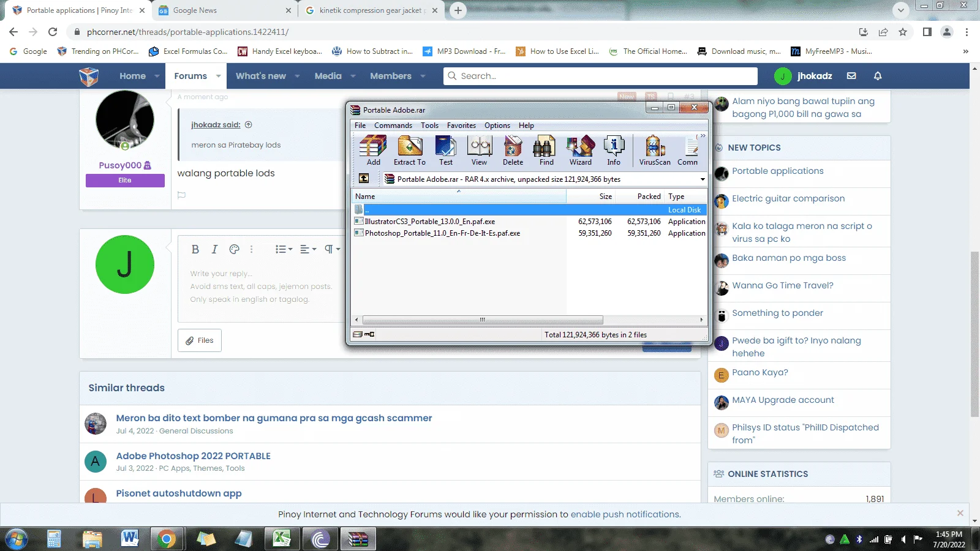Open Excel from the taskbar
Image resolution: width=980 pixels, height=551 pixels.
tap(281, 539)
